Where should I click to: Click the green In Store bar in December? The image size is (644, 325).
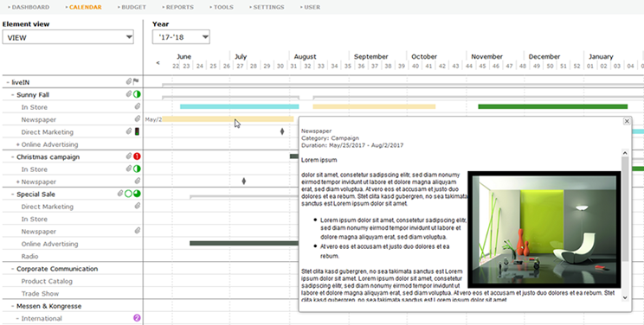(553, 106)
